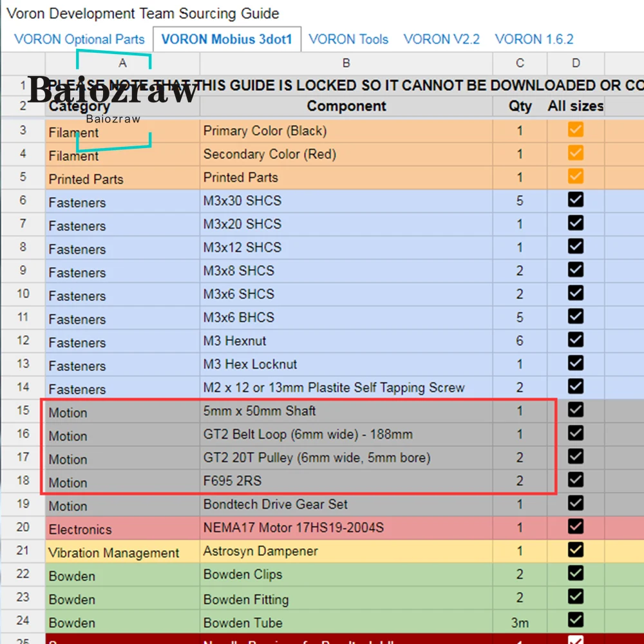
Task: Open the VORON V2.2 tab
Action: (442, 39)
